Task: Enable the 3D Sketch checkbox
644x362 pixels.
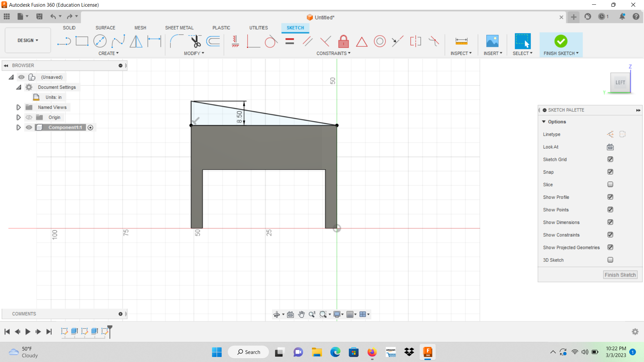Action: pos(611,260)
